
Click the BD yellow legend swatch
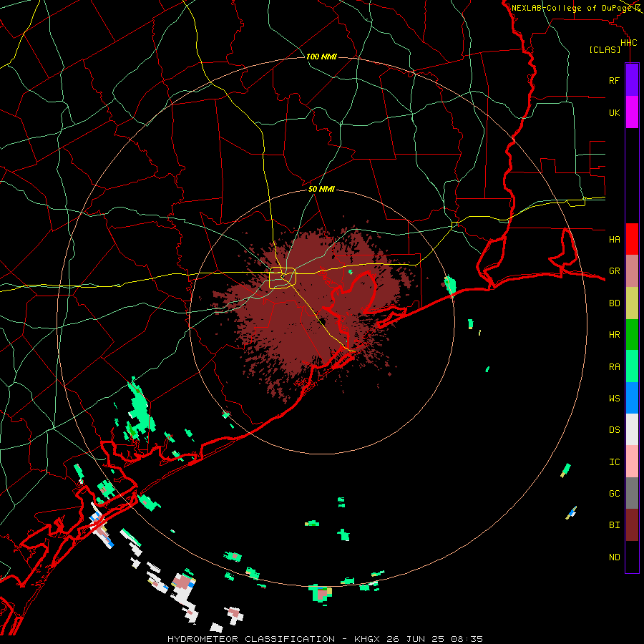(632, 303)
